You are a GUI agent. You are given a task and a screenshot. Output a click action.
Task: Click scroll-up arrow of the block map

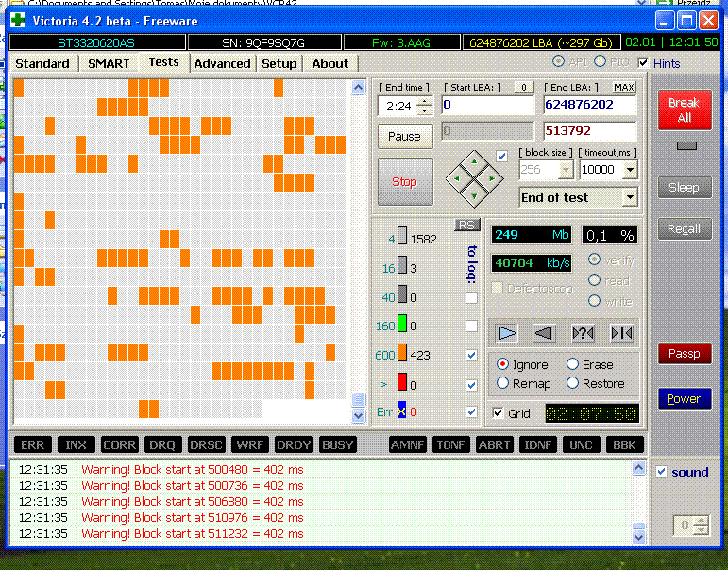tap(358, 87)
